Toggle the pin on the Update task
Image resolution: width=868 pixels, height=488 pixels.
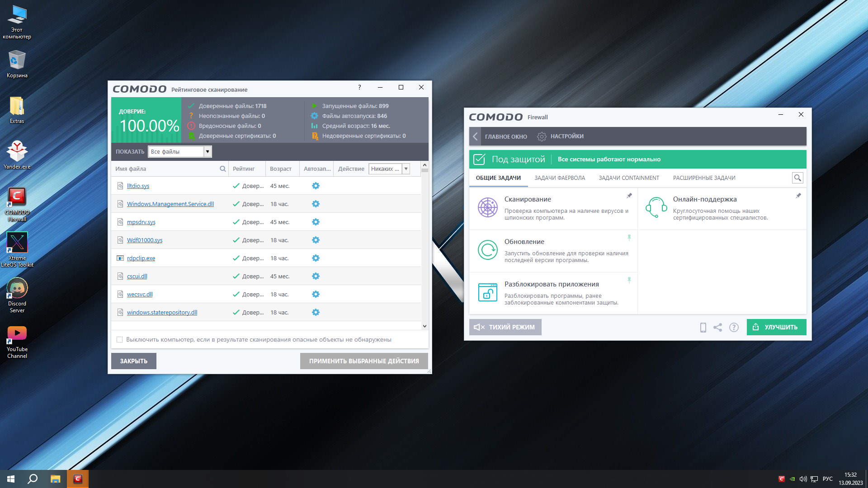pos(629,238)
